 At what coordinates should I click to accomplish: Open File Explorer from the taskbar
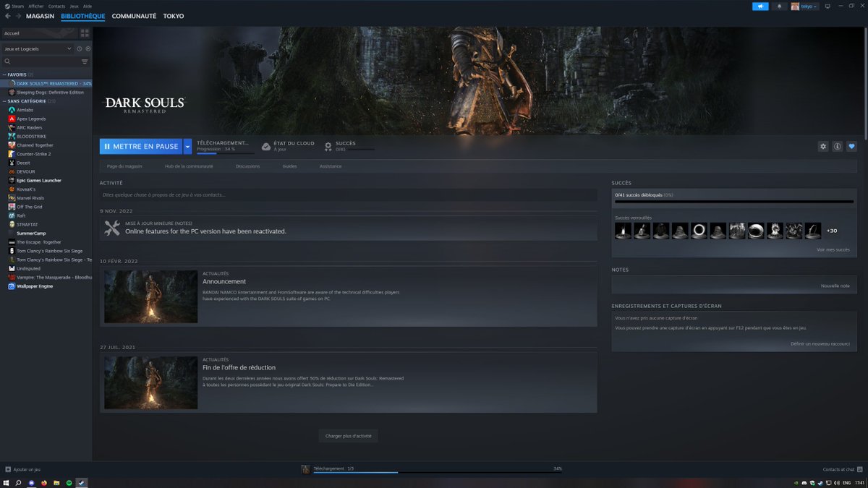56,482
